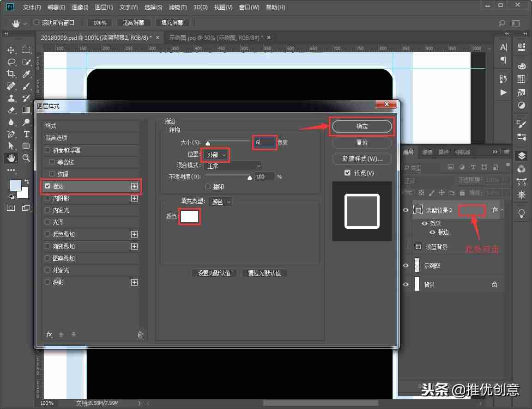The width and height of the screenshot is (532, 409).
Task: Switch to 示例图.jpg document tab
Action: [x=215, y=38]
